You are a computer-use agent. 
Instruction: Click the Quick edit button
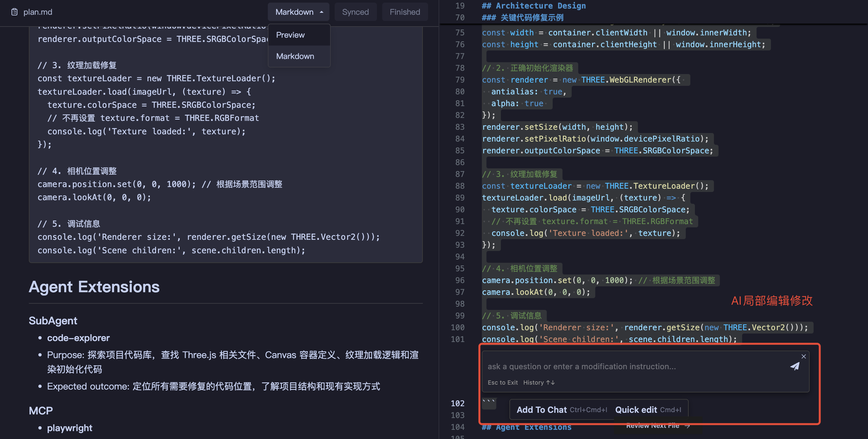(636, 410)
